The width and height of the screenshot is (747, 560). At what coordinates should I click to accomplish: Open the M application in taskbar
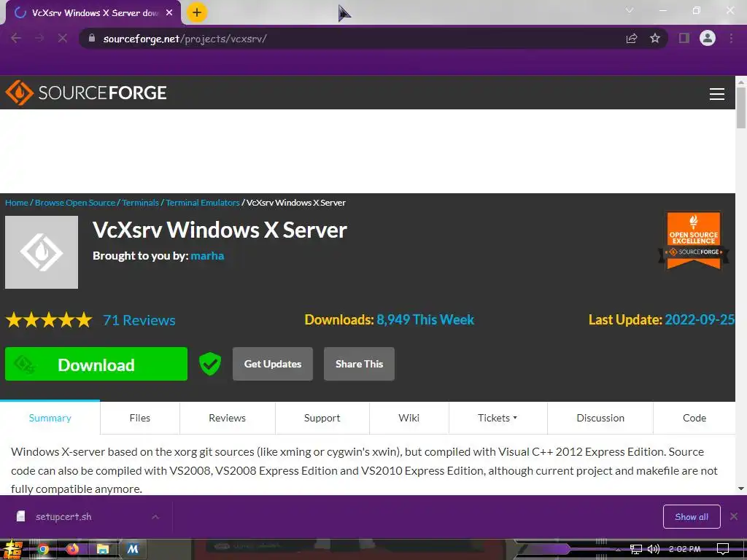pos(133,549)
